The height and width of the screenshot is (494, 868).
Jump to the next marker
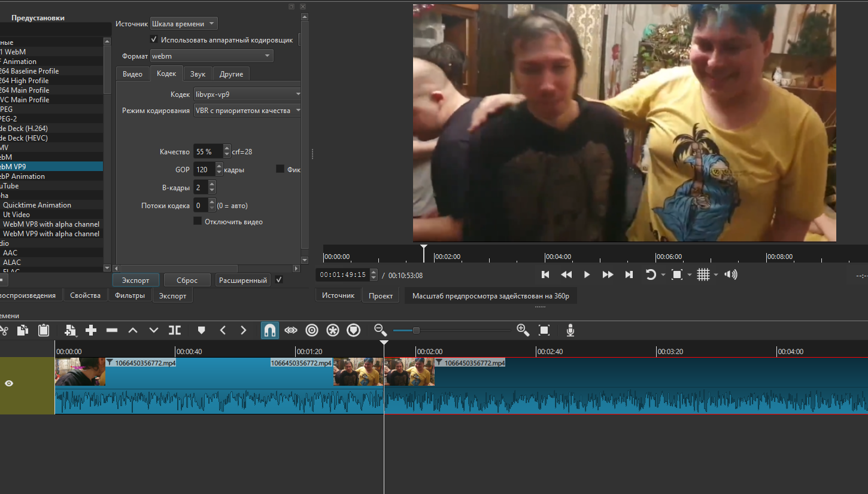pos(243,330)
